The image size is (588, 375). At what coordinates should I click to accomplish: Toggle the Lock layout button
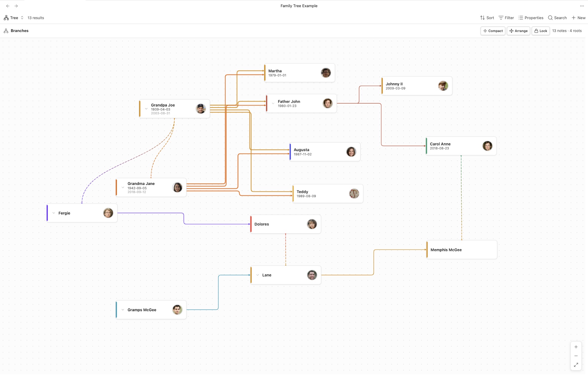pyautogui.click(x=540, y=31)
